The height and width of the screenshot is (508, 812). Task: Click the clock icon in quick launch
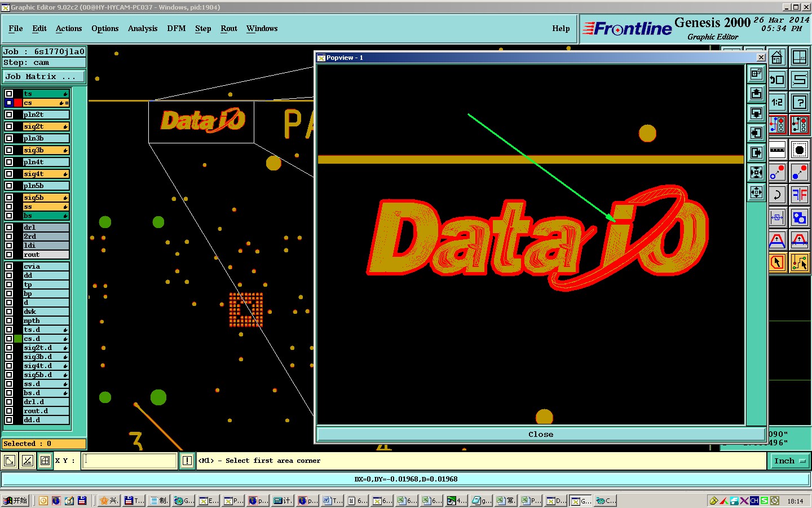click(x=43, y=501)
